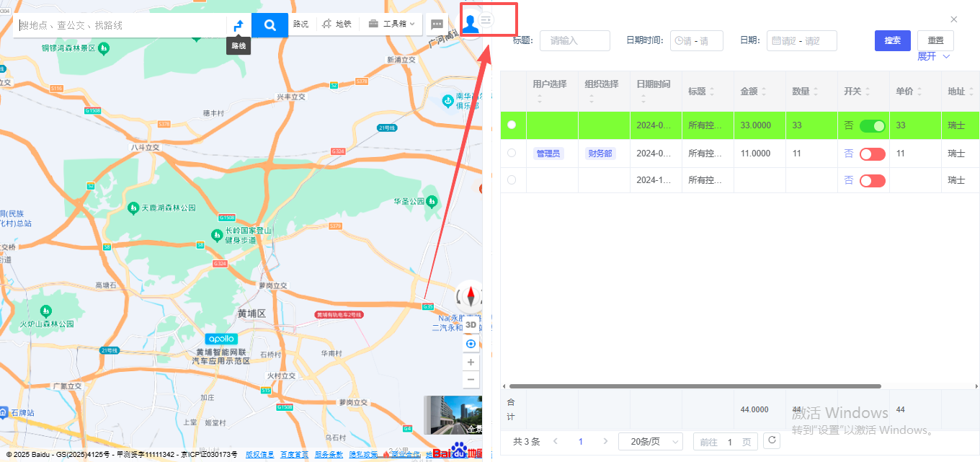Click the blue map search magnifier button
980x462 pixels.
tap(269, 25)
